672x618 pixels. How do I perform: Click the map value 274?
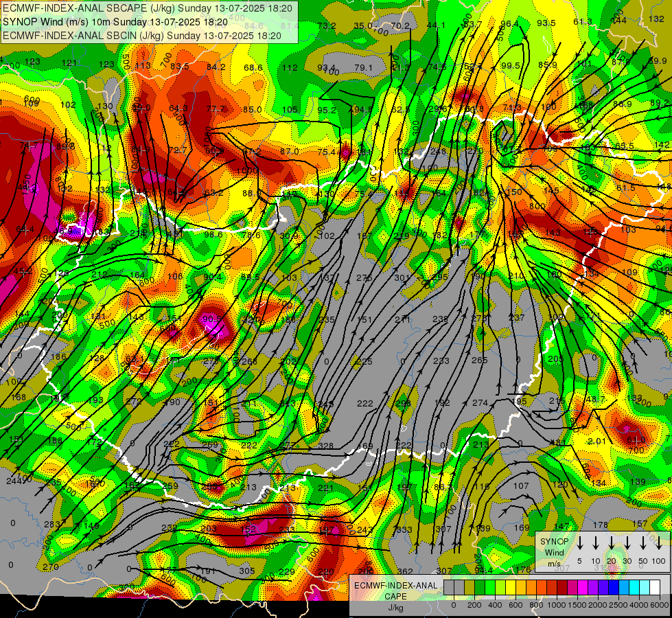click(x=480, y=403)
